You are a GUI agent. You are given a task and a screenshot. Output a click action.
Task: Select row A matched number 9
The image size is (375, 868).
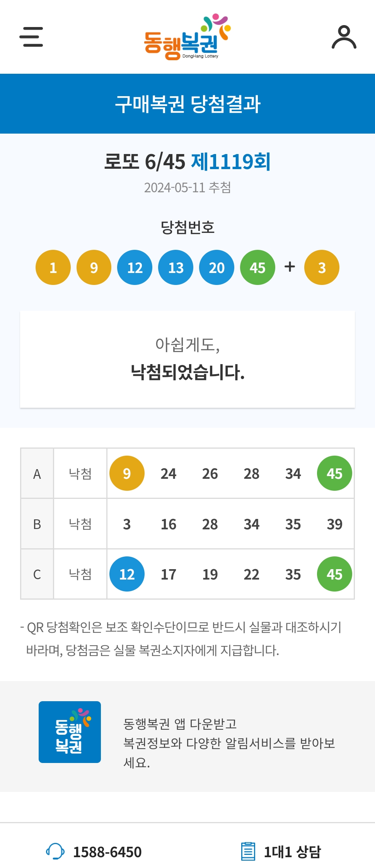[x=127, y=473]
